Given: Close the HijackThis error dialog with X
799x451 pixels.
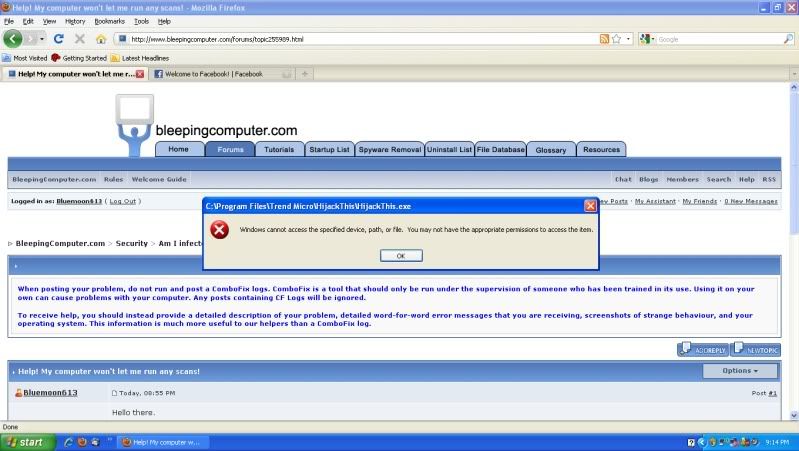Looking at the screenshot, I should pos(590,205).
